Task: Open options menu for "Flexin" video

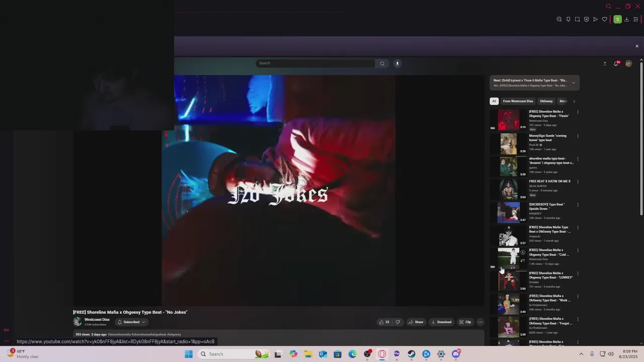Action: (x=578, y=113)
